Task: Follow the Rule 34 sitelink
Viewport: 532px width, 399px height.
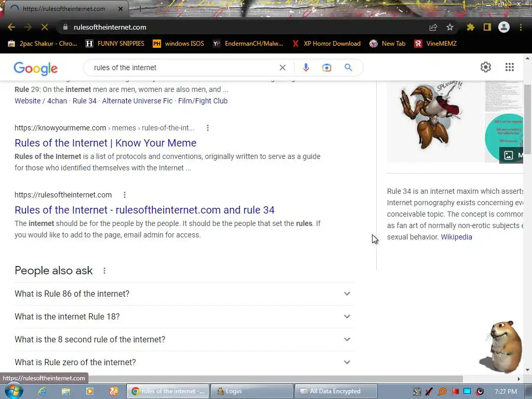Action: click(85, 101)
